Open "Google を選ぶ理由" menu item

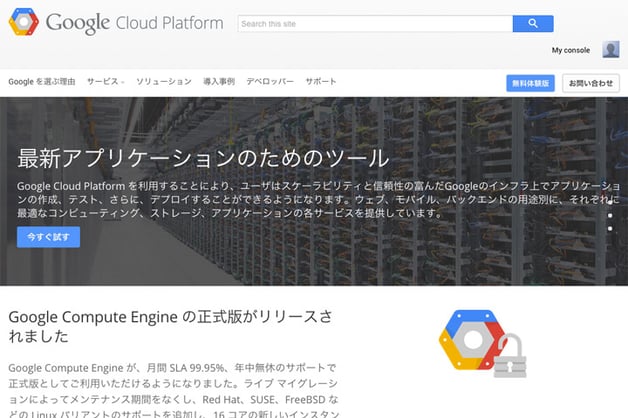coord(42,82)
